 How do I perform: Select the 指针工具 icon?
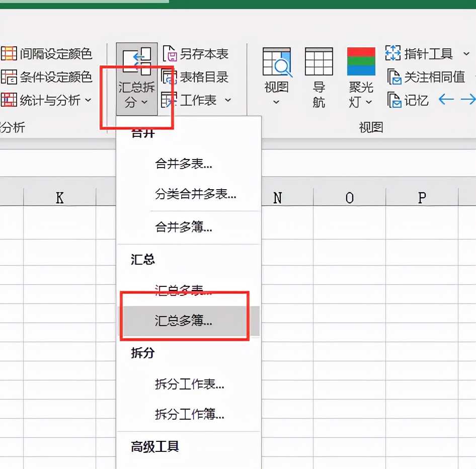click(393, 53)
